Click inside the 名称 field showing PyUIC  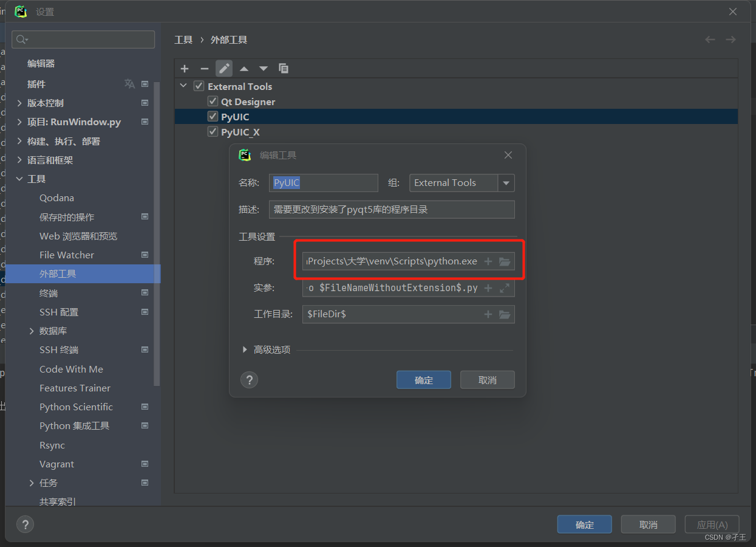323,182
